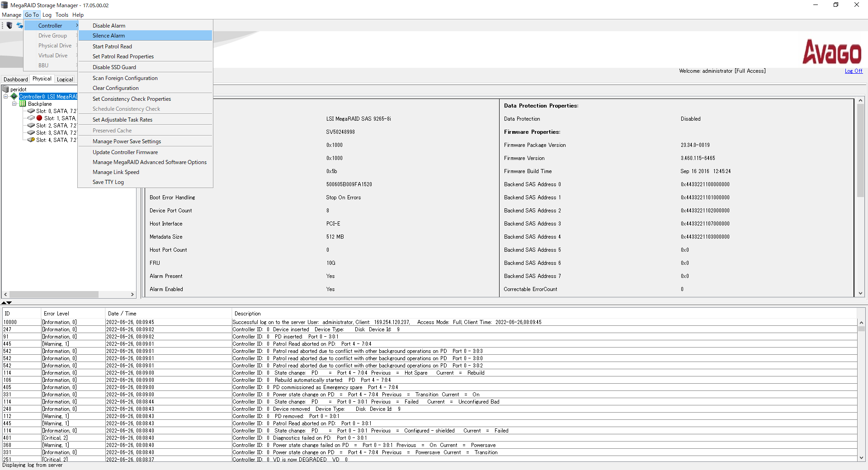Choose Save TTY Log
868x470 pixels.
[x=145, y=182]
